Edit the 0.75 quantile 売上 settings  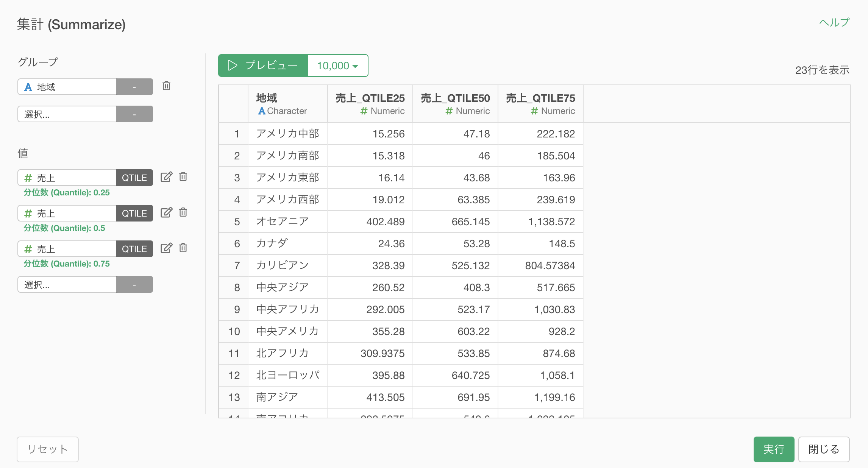click(166, 248)
